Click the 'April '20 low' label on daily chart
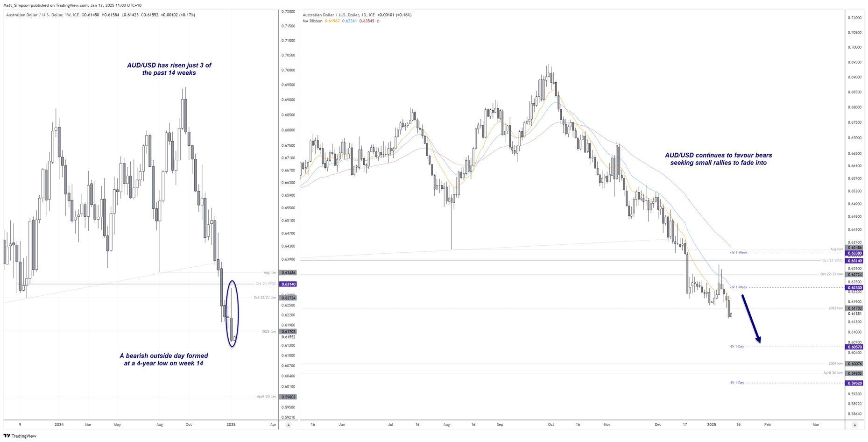The height and width of the screenshot is (442, 868). [833, 373]
